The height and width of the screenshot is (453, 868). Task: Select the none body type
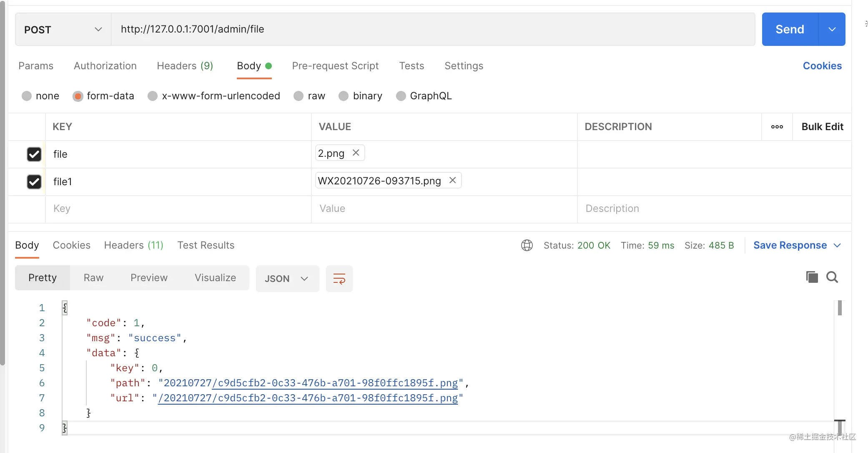[x=27, y=96]
